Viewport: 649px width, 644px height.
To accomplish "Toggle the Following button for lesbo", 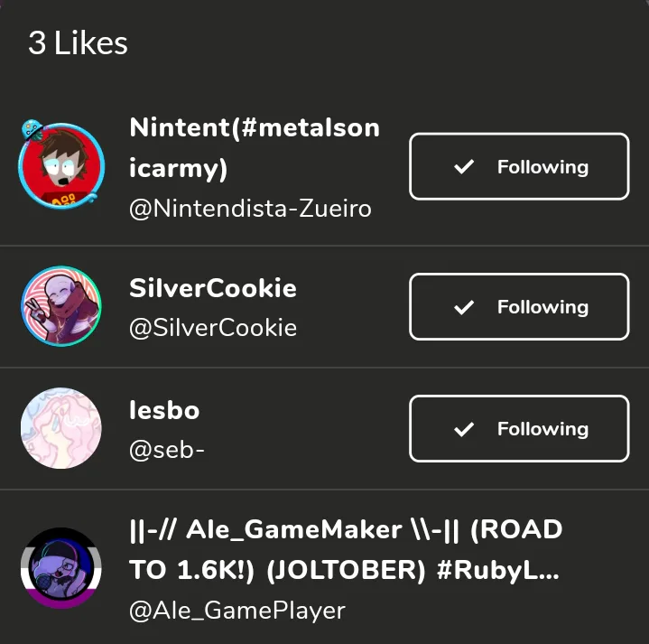I will click(x=519, y=429).
